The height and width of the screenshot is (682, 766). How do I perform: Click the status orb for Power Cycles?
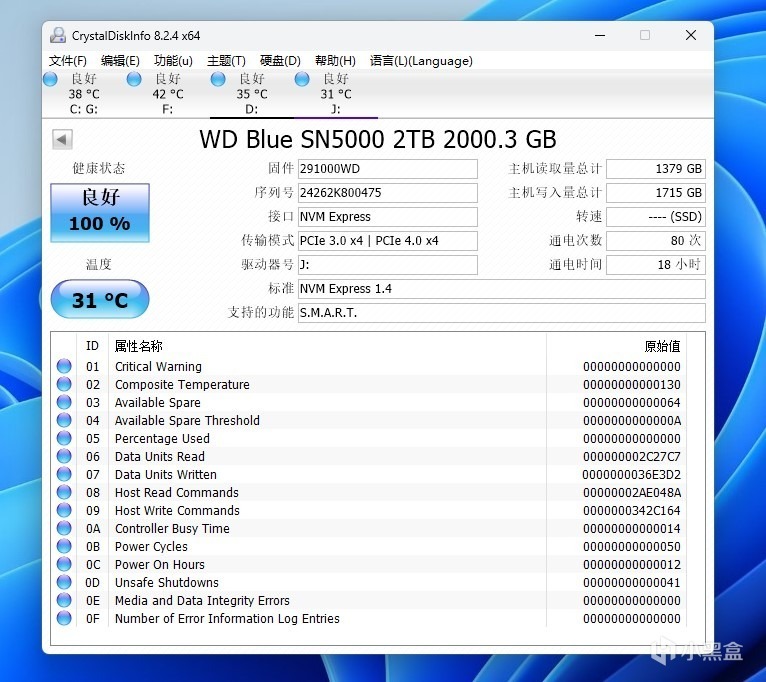(64, 546)
